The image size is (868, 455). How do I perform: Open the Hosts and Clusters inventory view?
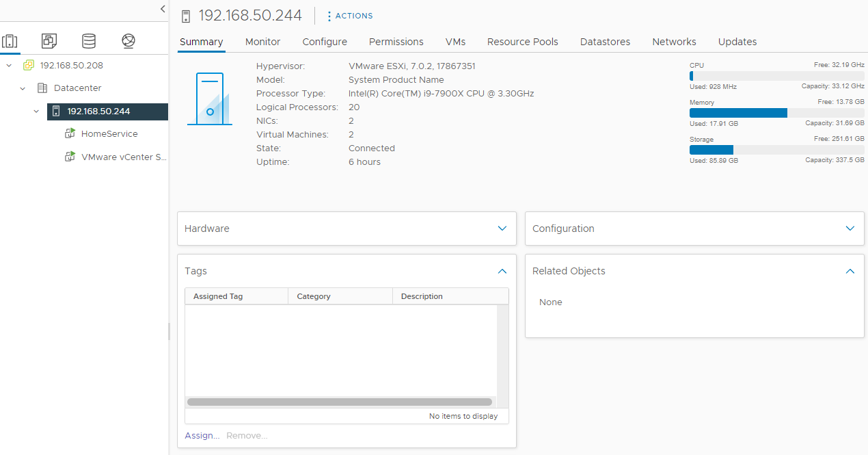pyautogui.click(x=10, y=41)
